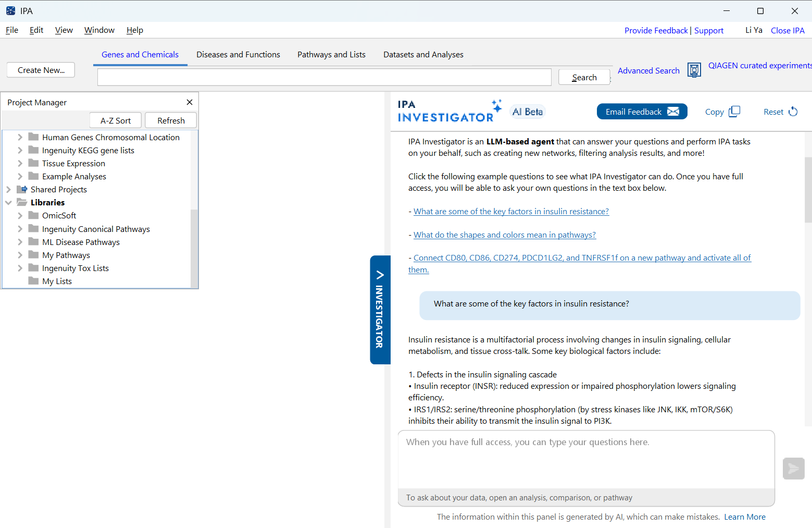Click the IPA Investigator sparkle logo
This screenshot has width=812, height=528.
[497, 106]
